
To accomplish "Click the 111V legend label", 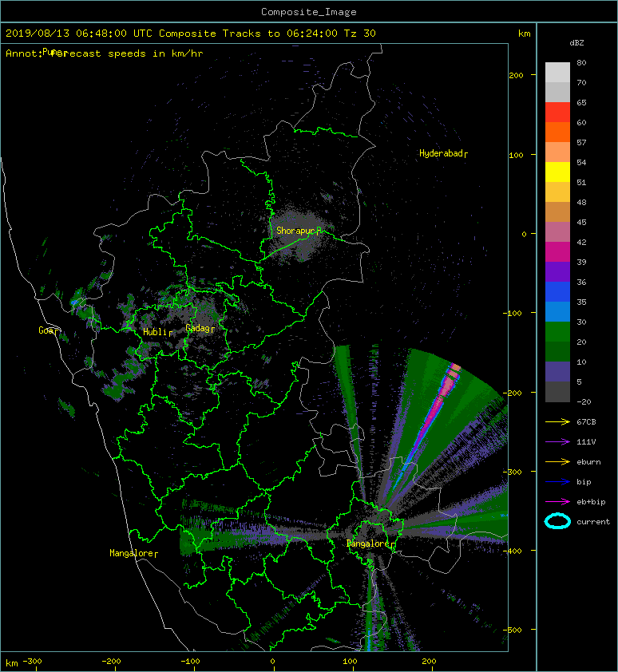I will [x=586, y=442].
